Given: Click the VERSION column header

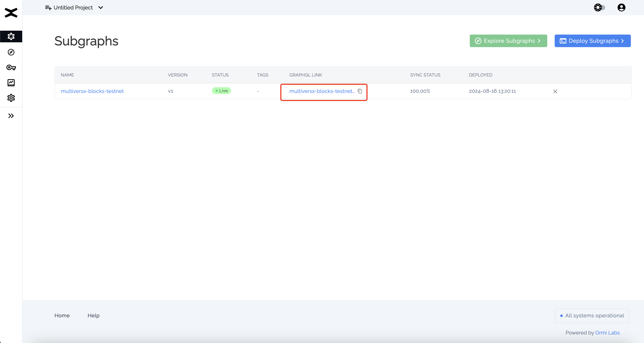Looking at the screenshot, I should [x=178, y=75].
